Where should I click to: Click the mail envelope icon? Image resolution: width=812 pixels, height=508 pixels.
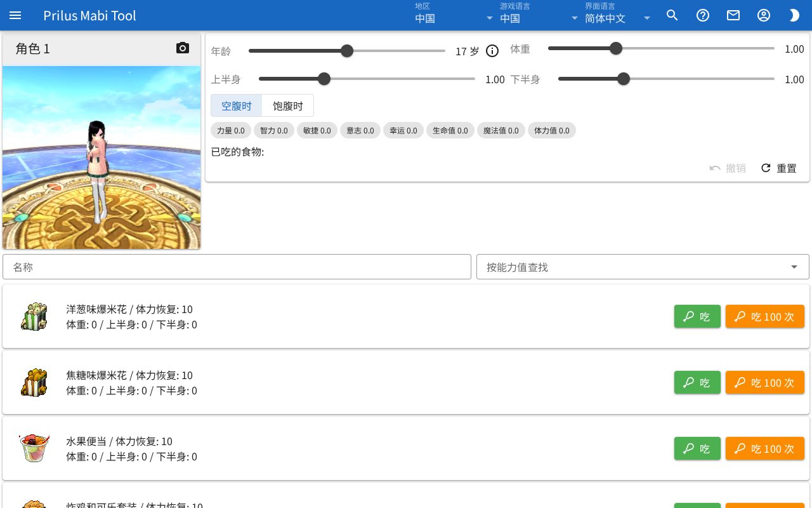(x=733, y=15)
